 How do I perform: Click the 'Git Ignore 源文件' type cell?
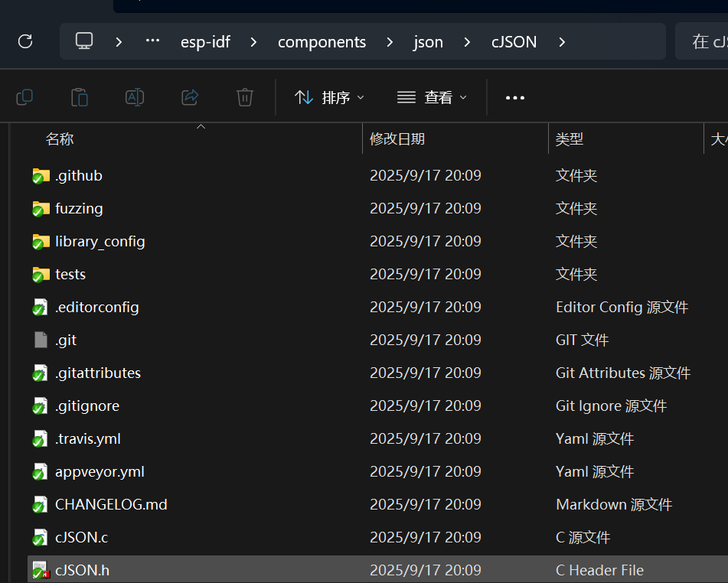point(612,406)
